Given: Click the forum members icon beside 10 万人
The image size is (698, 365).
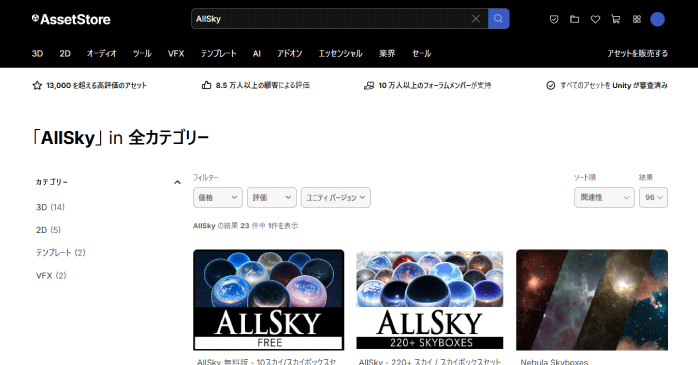Looking at the screenshot, I should (369, 85).
